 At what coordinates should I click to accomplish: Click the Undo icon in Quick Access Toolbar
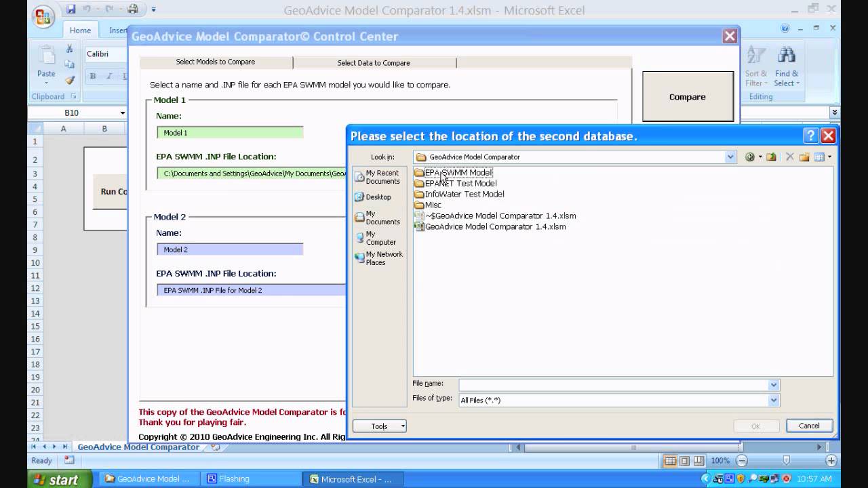[x=87, y=9]
